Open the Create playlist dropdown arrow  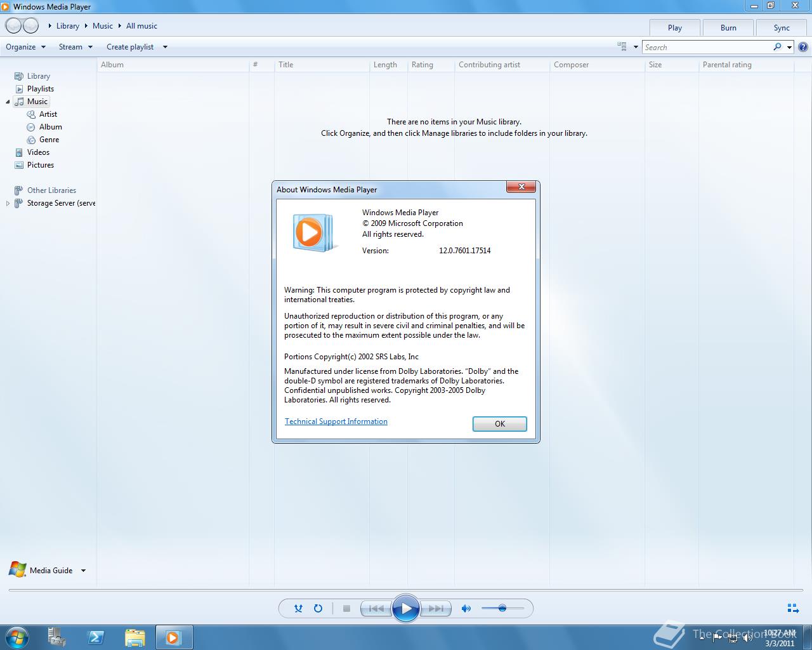tap(165, 47)
